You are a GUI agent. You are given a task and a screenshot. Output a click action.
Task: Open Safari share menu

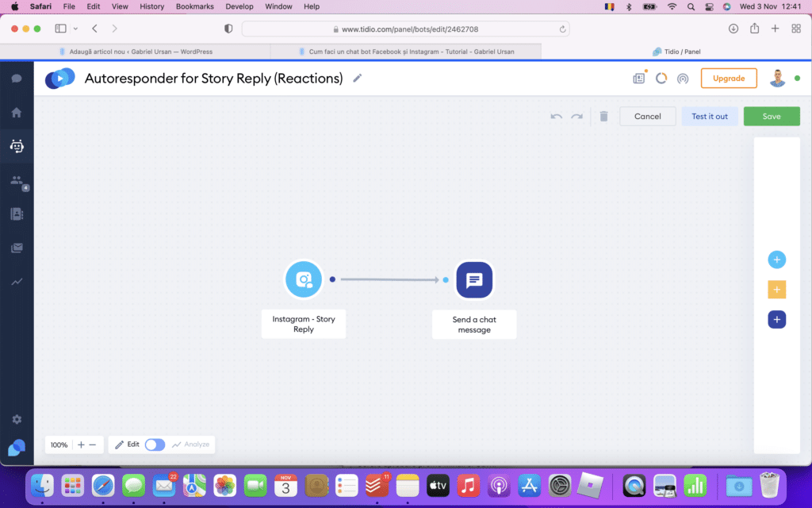(755, 29)
